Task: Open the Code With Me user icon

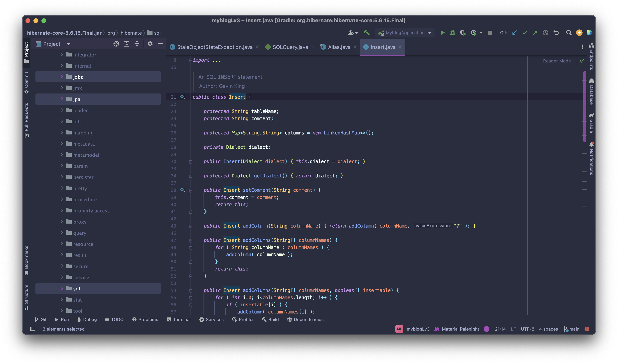Action: coord(353,33)
